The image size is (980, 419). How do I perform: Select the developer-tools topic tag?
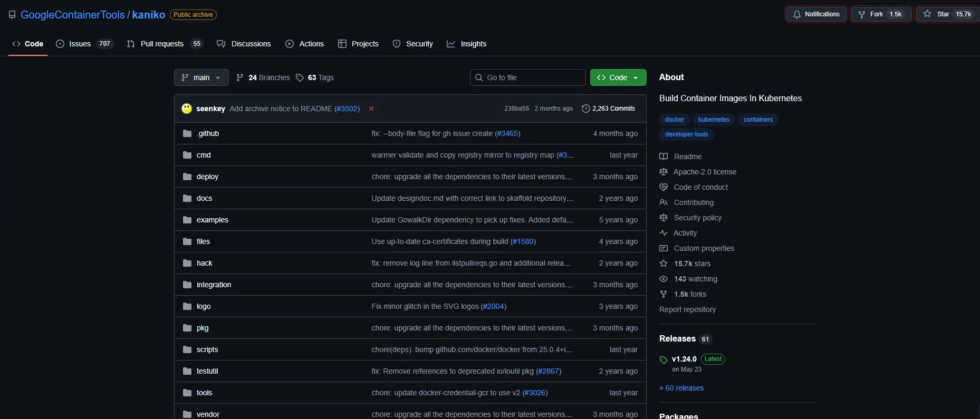[x=687, y=134]
